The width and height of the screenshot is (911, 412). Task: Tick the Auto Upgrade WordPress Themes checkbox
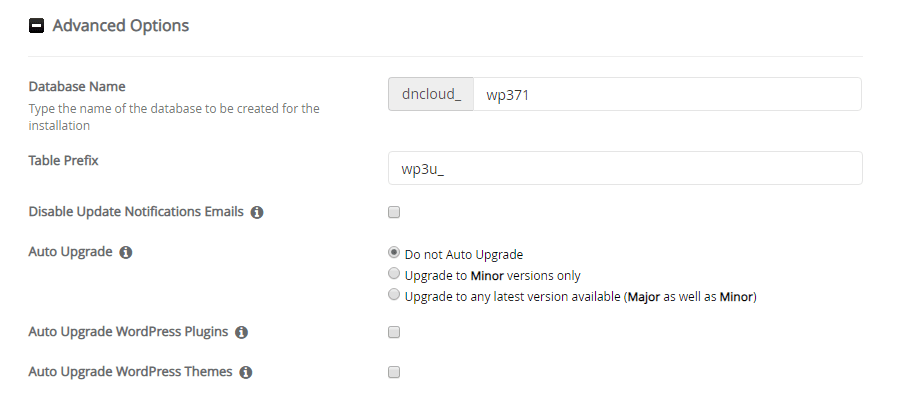pyautogui.click(x=394, y=372)
